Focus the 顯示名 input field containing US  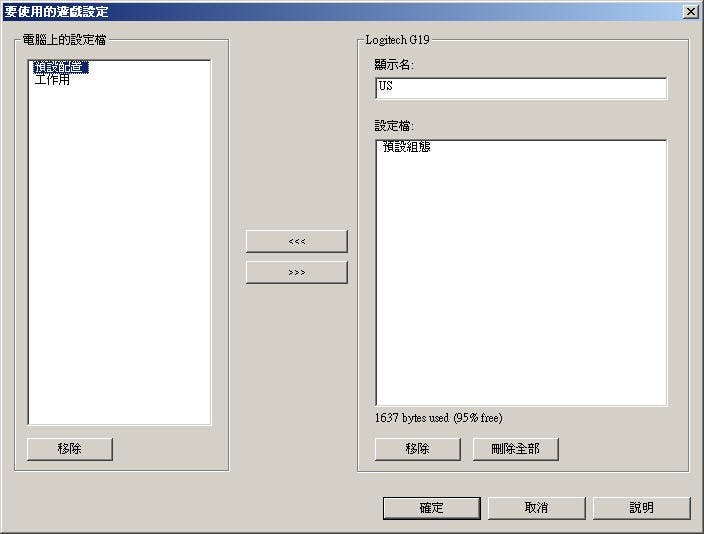(521, 88)
